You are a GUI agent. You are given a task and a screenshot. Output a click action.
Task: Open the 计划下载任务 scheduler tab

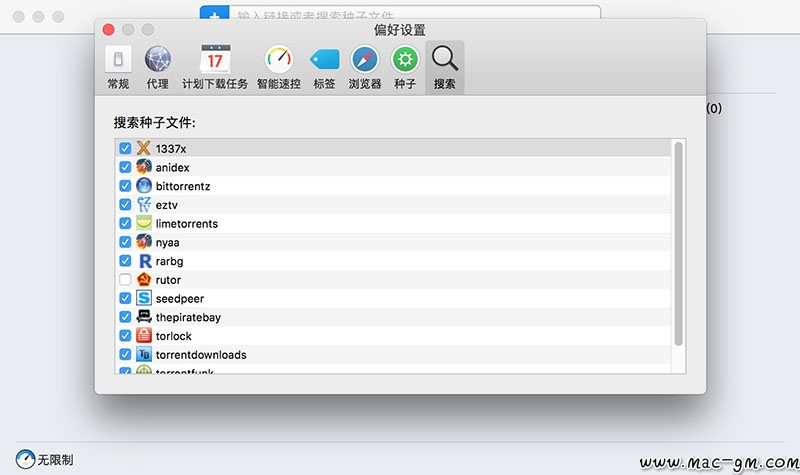(215, 68)
